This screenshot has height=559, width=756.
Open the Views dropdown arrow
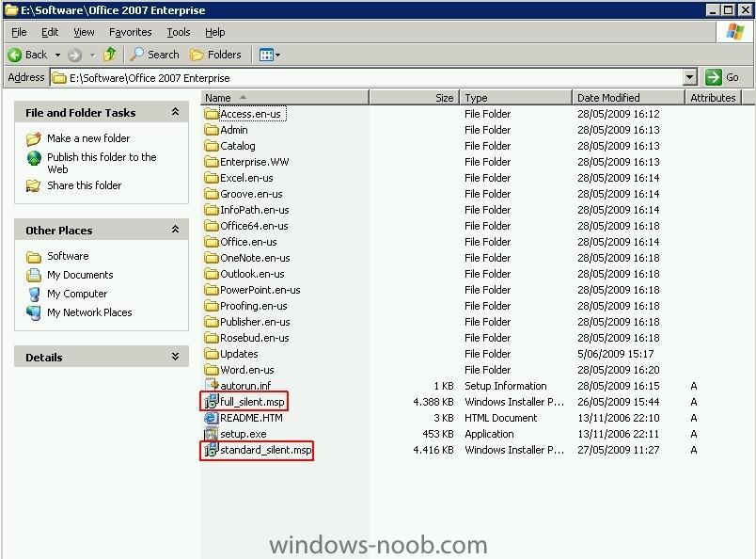[277, 55]
